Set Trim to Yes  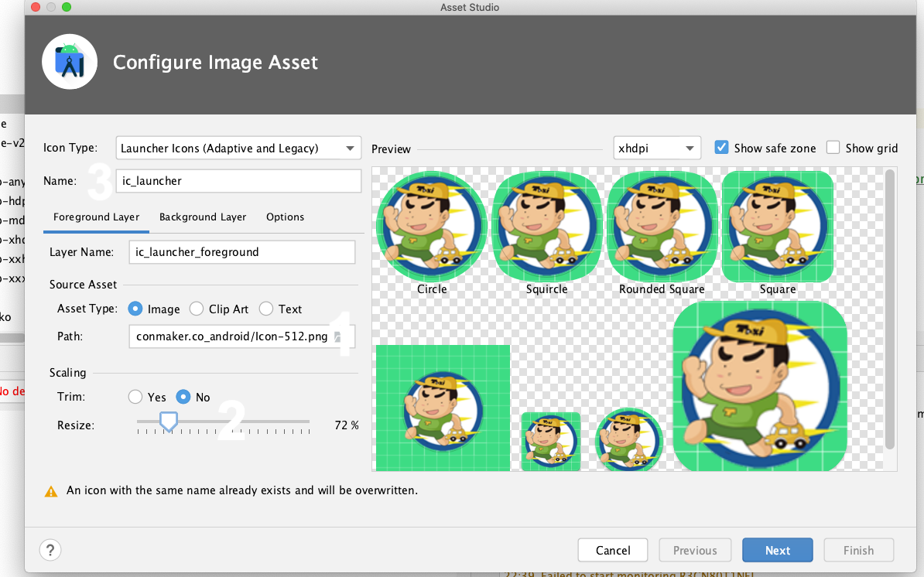[x=135, y=397]
